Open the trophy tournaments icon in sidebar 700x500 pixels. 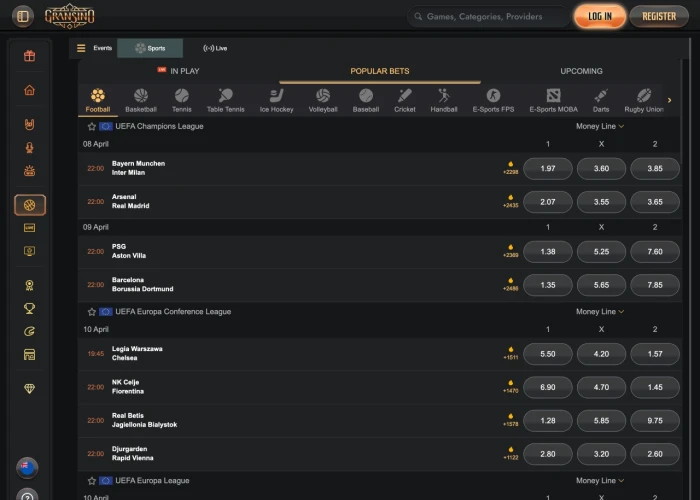29,308
